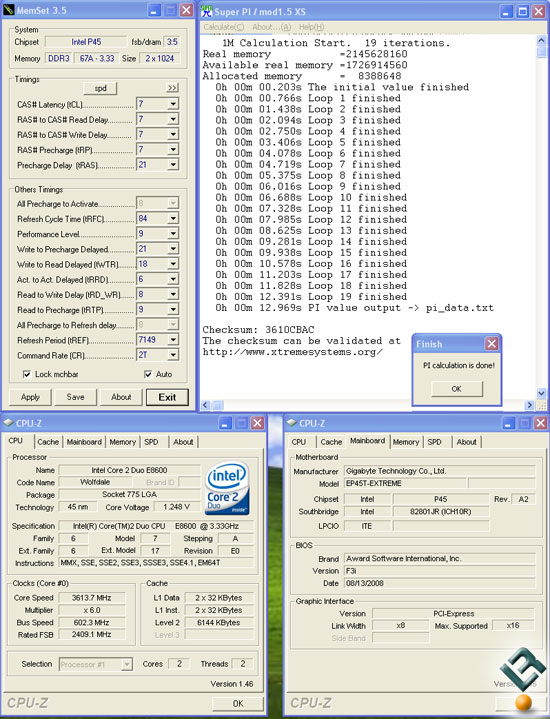
Task: Close the left CPU-Z window
Action: pyautogui.click(x=258, y=423)
